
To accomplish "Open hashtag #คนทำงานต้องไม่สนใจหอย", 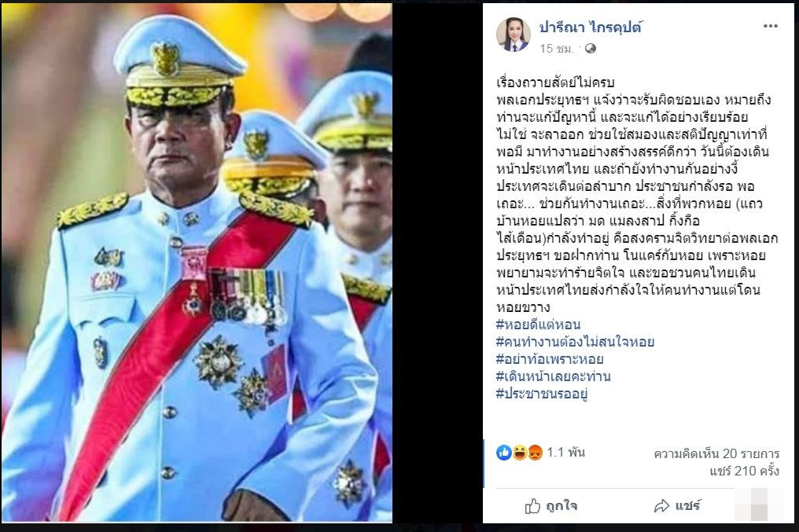I will pyautogui.click(x=575, y=342).
